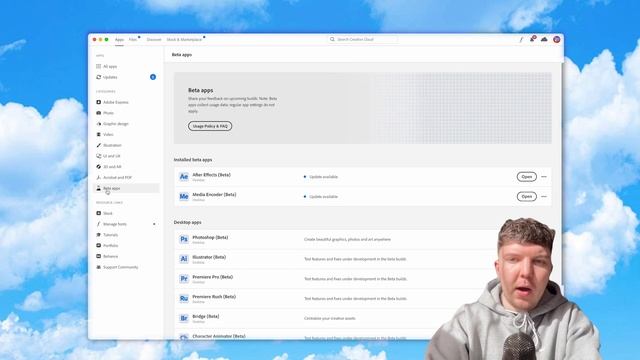Click the cloud sync status icon
This screenshot has width=640, height=360.
(544, 39)
